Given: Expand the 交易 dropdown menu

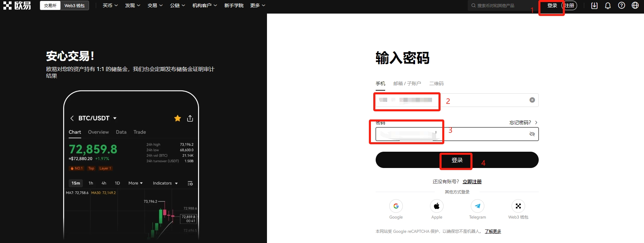Looking at the screenshot, I should 155,5.
